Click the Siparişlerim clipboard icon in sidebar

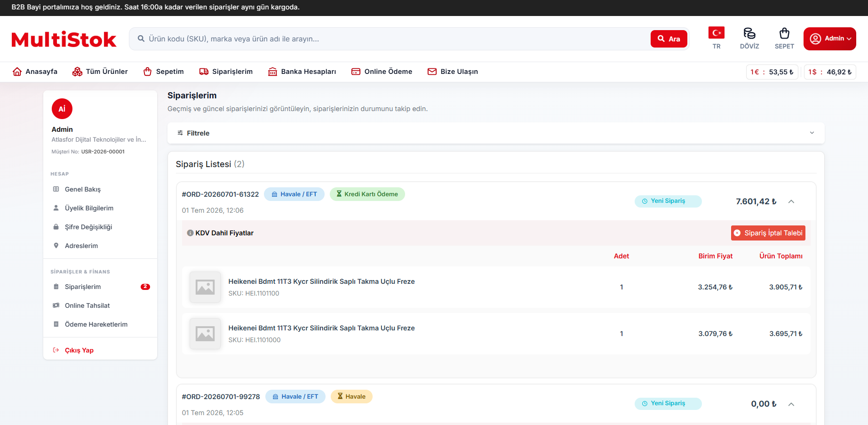click(x=56, y=287)
